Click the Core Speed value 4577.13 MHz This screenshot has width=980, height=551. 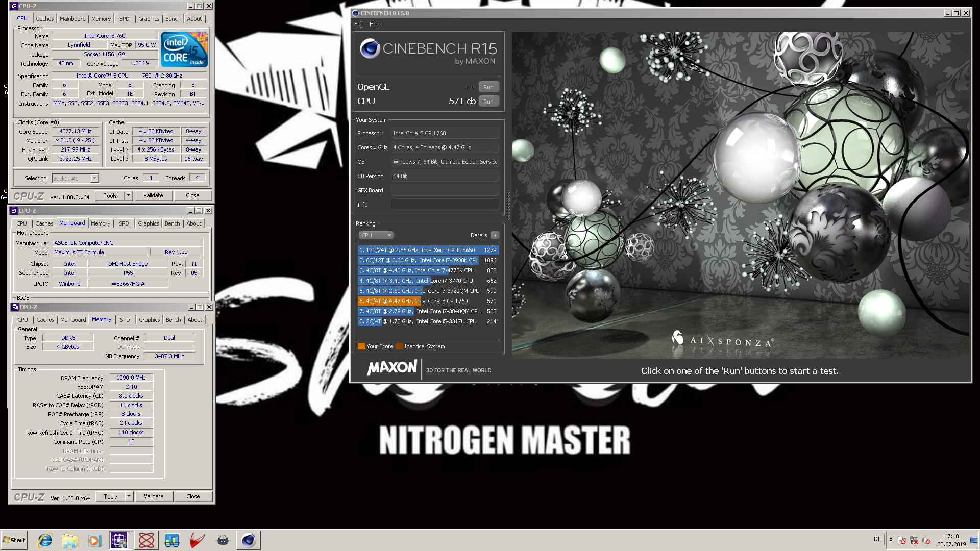click(76, 131)
